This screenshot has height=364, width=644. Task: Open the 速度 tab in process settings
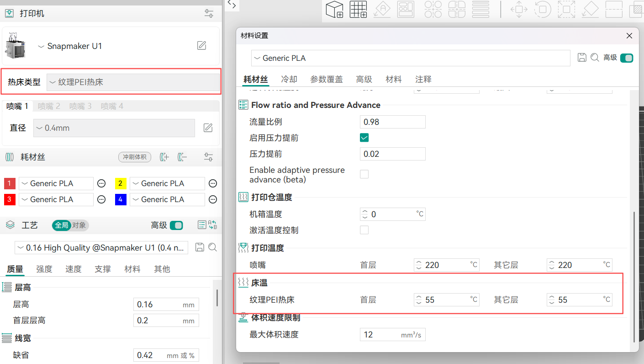coord(73,269)
